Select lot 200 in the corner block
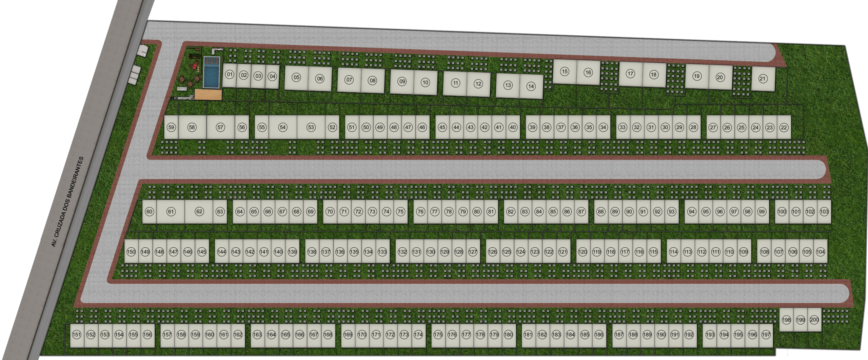Screen dimensions: 868x360 (x=814, y=320)
